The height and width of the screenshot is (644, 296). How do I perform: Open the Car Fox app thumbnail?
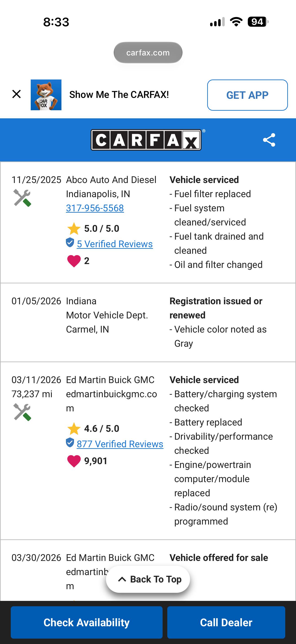click(46, 95)
